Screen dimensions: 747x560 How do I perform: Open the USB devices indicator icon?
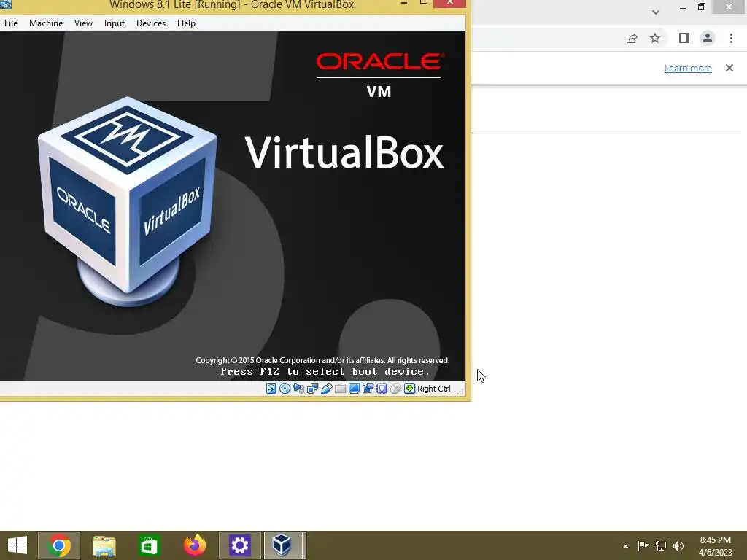326,389
